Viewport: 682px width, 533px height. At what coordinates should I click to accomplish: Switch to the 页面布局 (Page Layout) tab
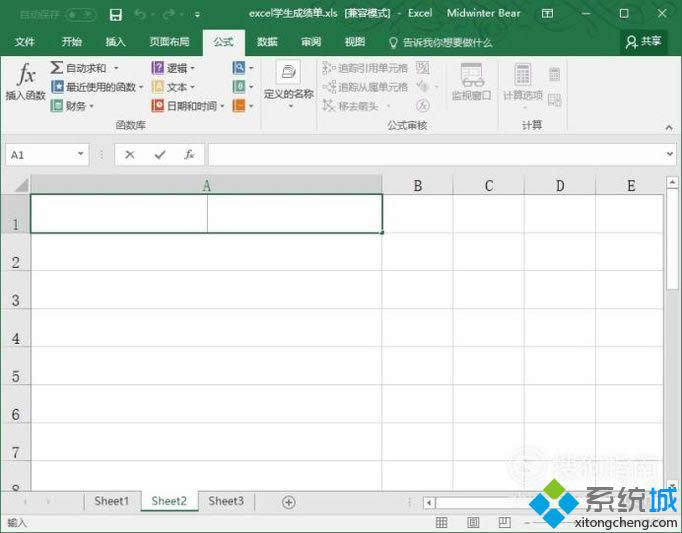[x=170, y=42]
